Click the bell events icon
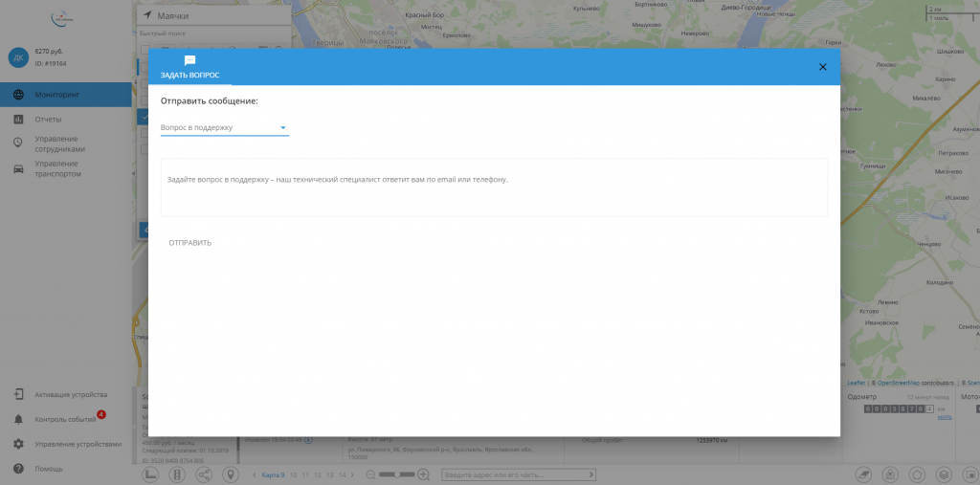This screenshot has width=980, height=485. pyautogui.click(x=19, y=419)
